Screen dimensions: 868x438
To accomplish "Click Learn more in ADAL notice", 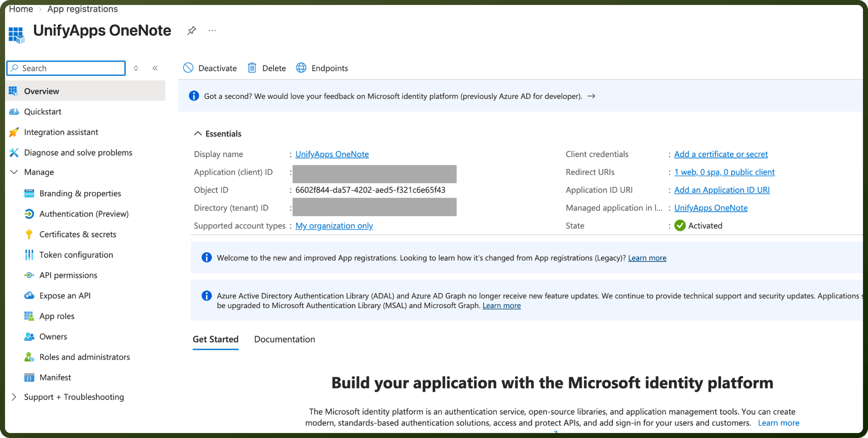I will click(x=501, y=305).
